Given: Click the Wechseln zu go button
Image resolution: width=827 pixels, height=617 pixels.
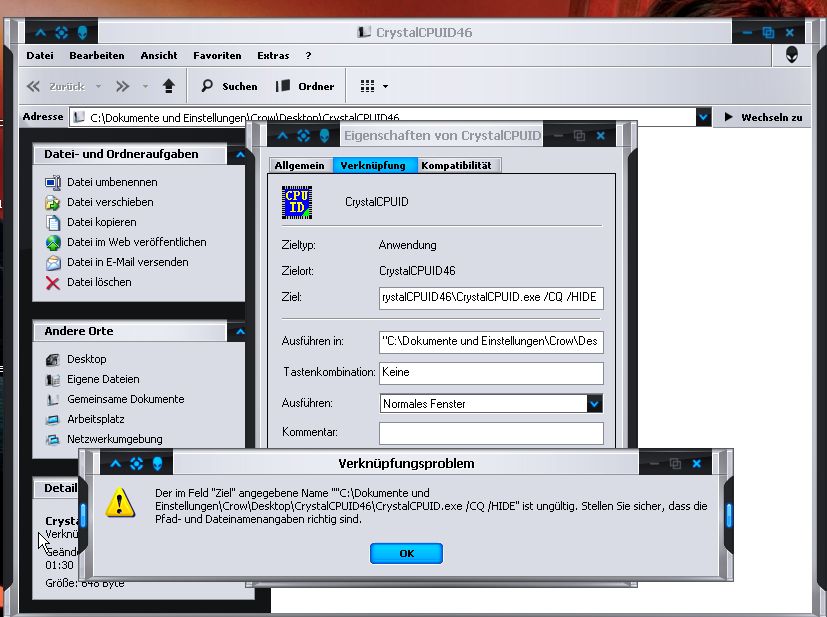Looking at the screenshot, I should (x=763, y=117).
